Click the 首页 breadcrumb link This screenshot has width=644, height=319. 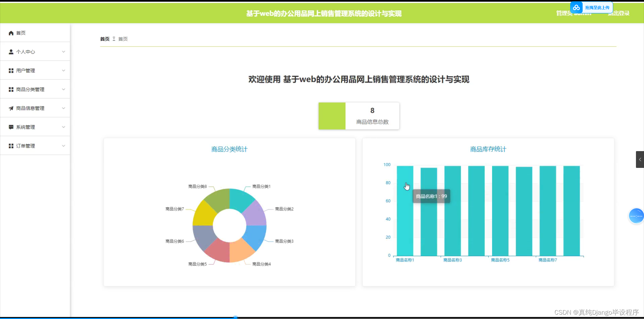point(122,39)
